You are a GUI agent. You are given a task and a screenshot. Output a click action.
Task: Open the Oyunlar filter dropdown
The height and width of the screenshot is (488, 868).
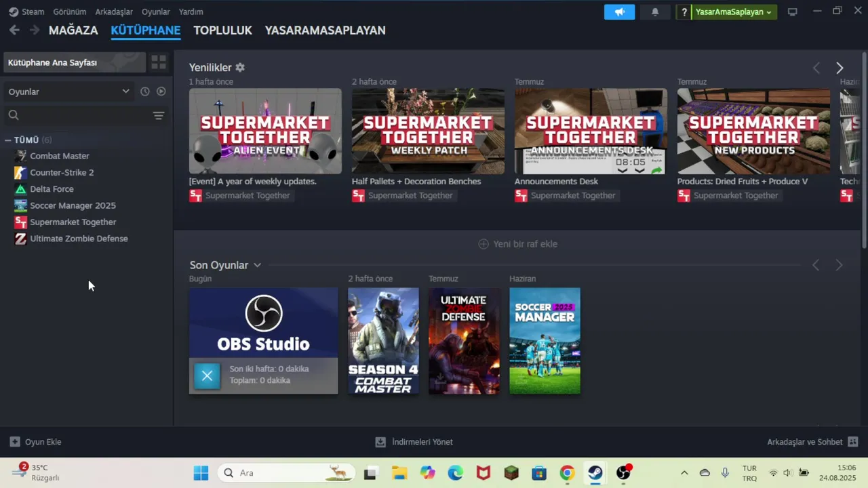(x=68, y=91)
